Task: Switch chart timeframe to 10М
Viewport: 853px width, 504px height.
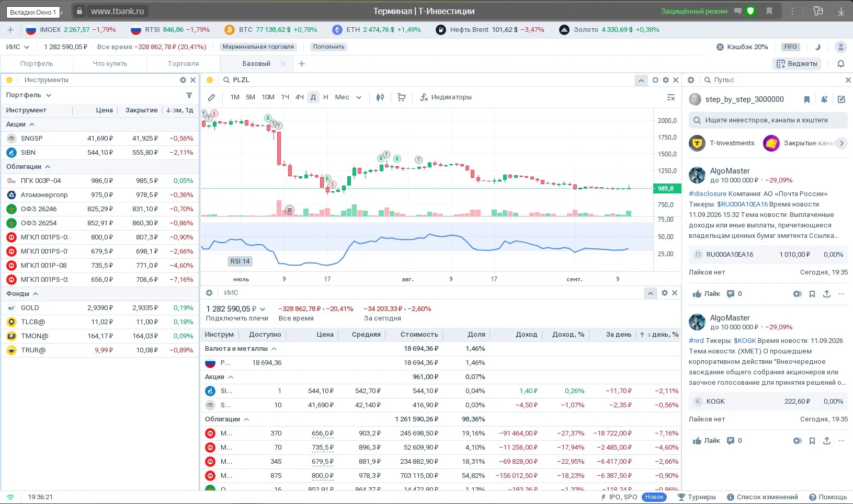Action: (268, 97)
